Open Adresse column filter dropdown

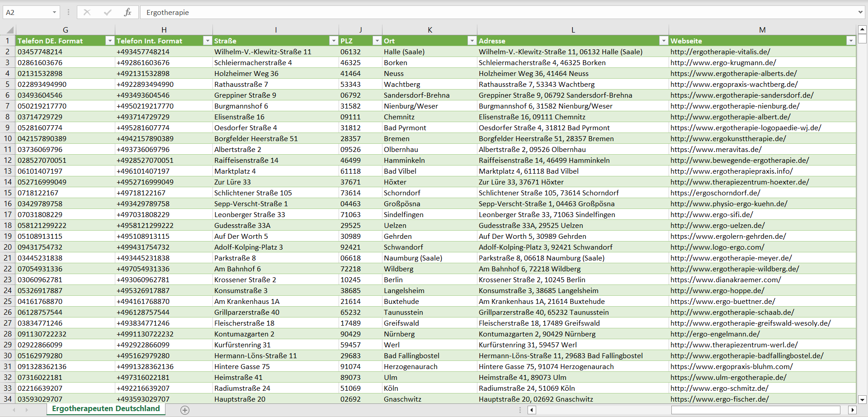663,41
